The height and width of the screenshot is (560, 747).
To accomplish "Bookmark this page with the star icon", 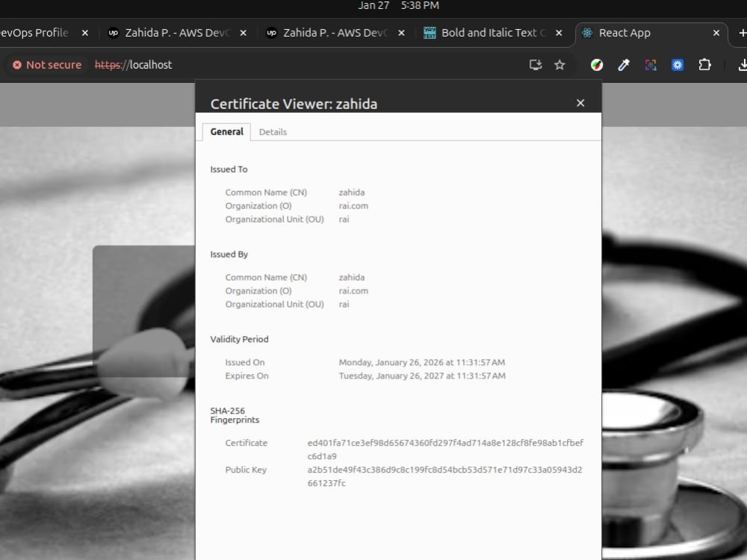I will (560, 65).
